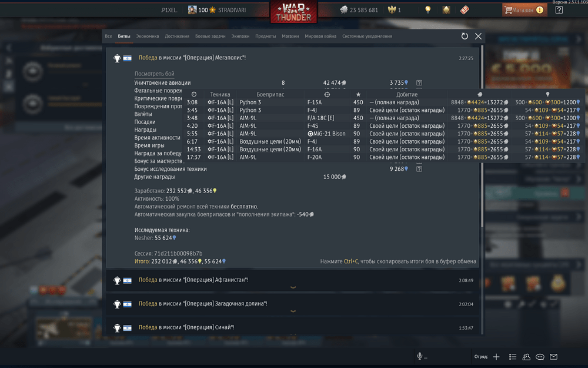Click the microphone icon in bottom bar
588x368 pixels.
coord(420,356)
